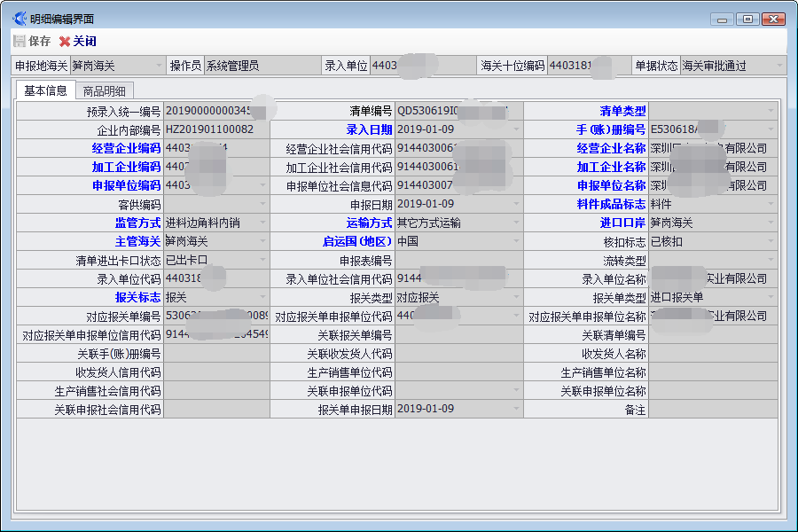The width and height of the screenshot is (798, 532).
Task: Open the 监管方式 dropdown
Action: coord(263,223)
